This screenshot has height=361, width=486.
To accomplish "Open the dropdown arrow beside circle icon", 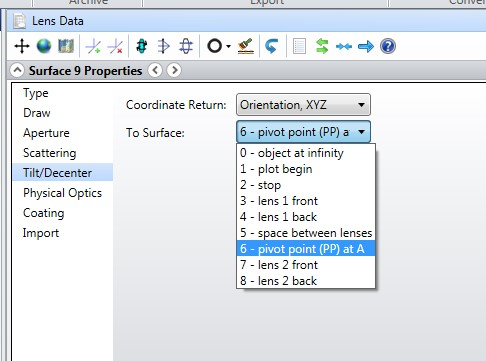I will 228,46.
